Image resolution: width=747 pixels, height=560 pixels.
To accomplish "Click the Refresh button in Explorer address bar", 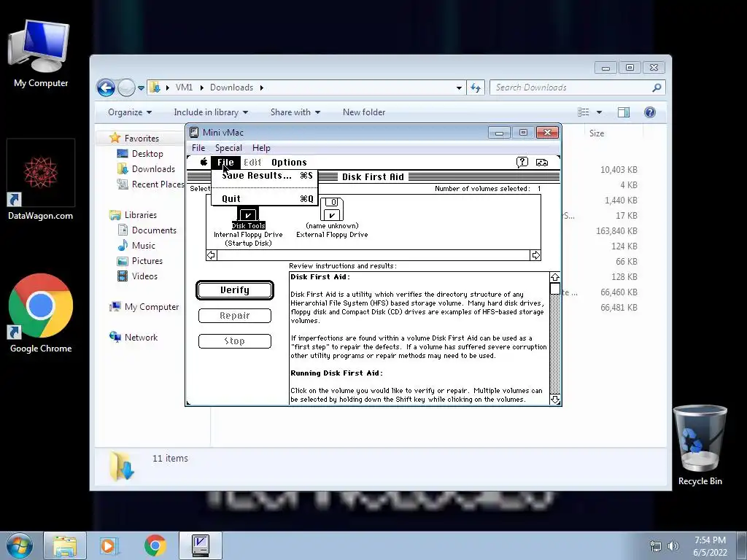I will 476,87.
